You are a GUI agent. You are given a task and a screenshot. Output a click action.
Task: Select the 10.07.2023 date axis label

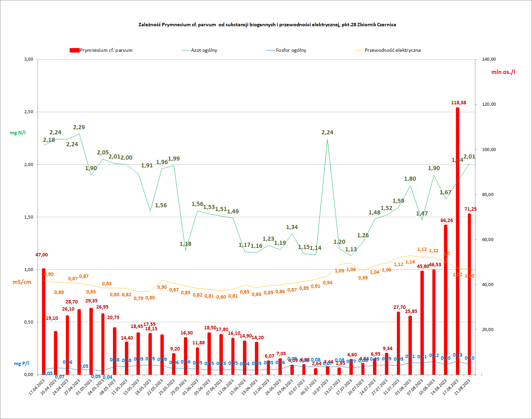tap(321, 387)
